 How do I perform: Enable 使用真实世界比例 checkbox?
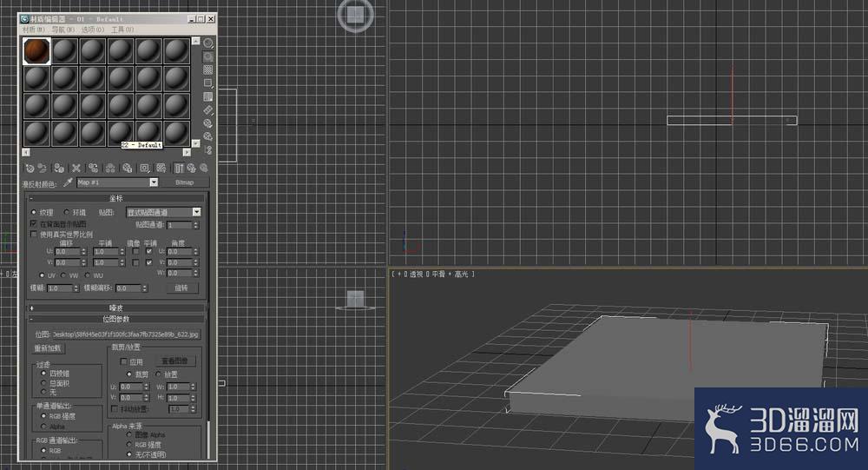coord(34,235)
